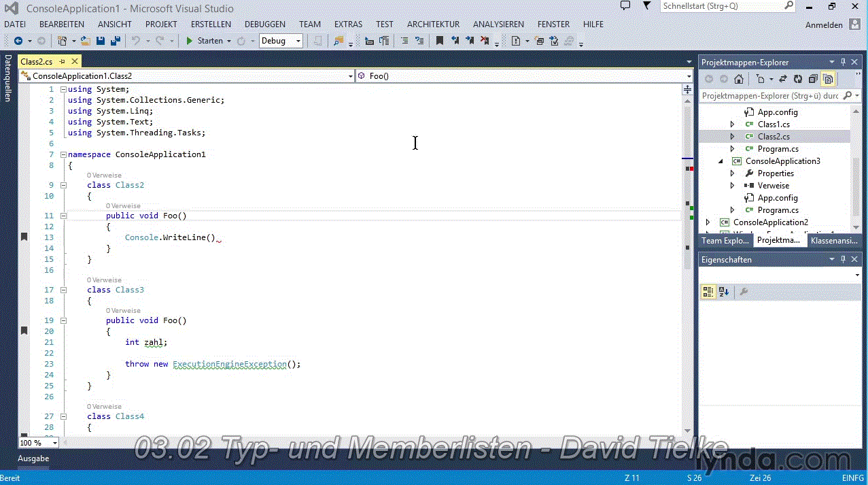Click the uncomment selected lines icon
Screen dimensions: 868x485
point(419,41)
